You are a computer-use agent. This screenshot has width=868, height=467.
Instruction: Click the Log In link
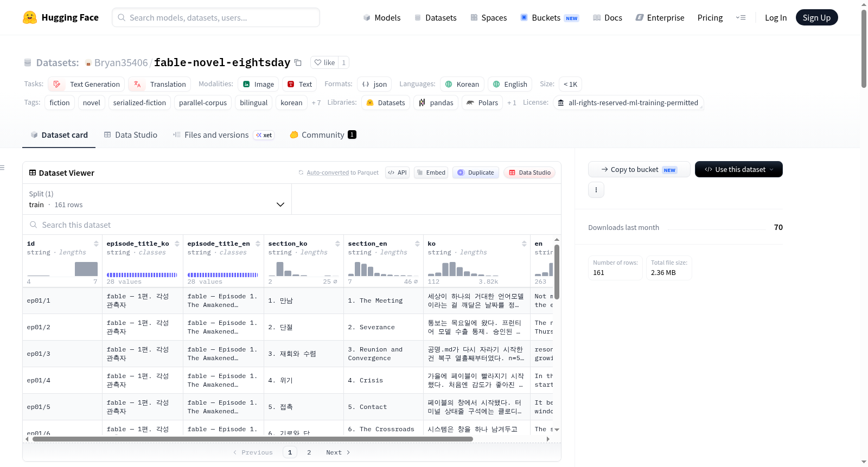776,17
